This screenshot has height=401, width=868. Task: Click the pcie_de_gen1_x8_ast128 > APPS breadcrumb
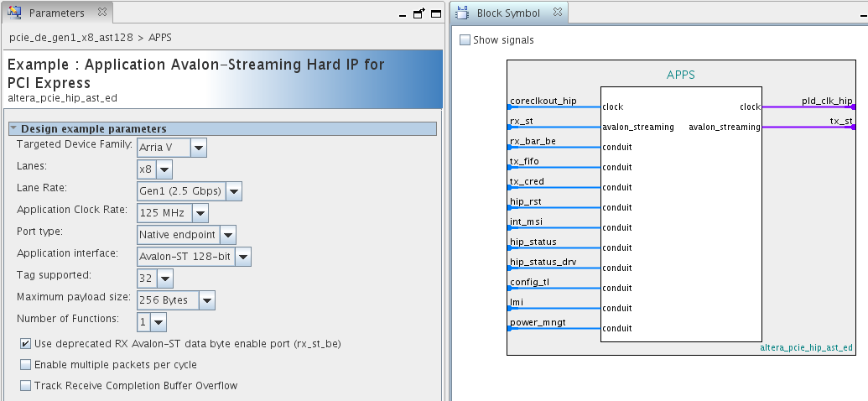click(91, 38)
